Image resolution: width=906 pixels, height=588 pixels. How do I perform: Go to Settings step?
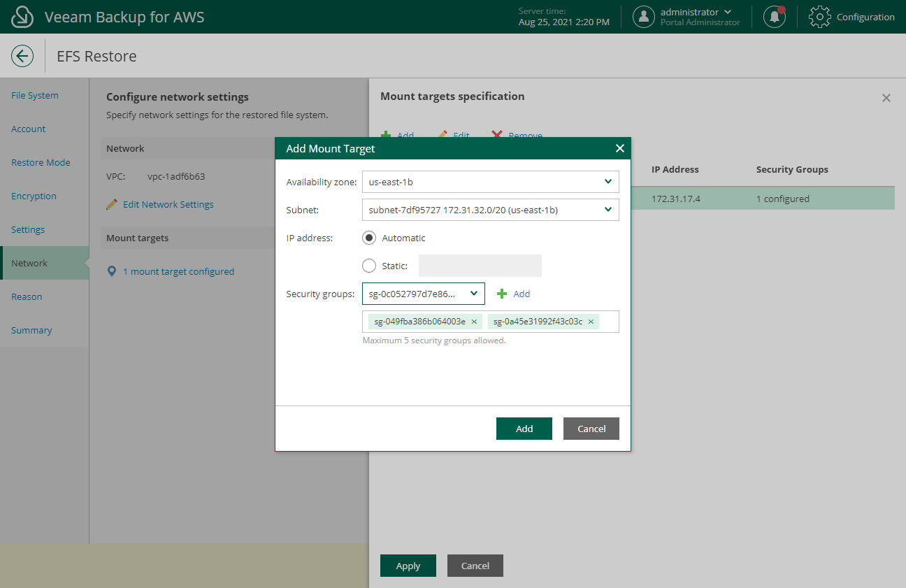28,229
